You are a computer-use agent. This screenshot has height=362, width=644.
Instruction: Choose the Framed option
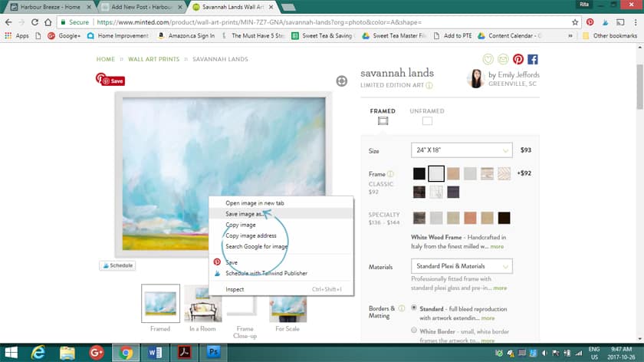click(x=383, y=117)
